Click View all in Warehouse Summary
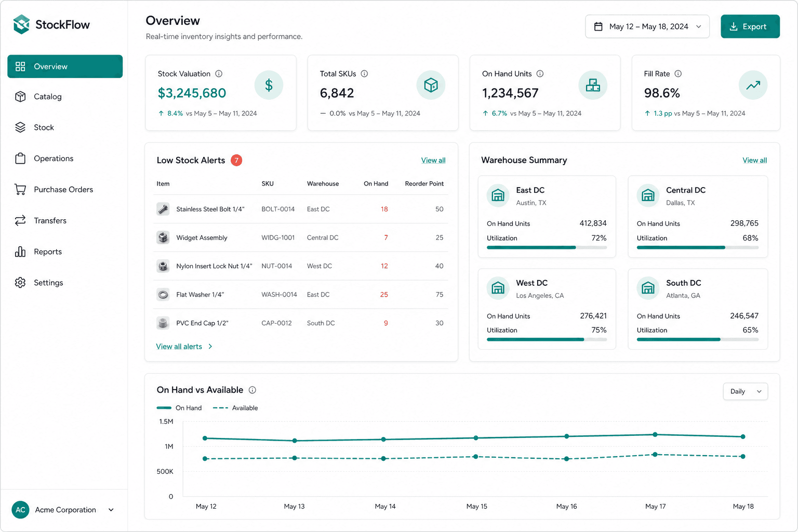Screen dimensions: 798x532 pyautogui.click(x=754, y=161)
